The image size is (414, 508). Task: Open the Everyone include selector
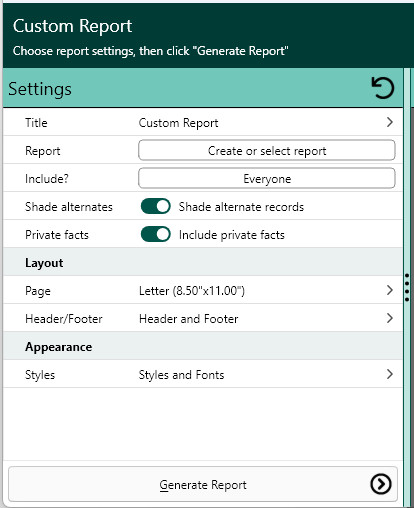tap(267, 178)
